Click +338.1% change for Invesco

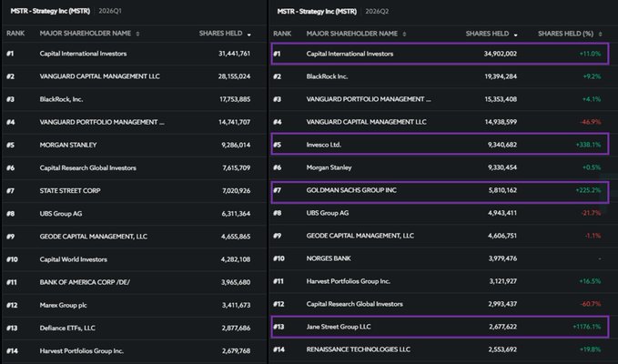[589, 145]
